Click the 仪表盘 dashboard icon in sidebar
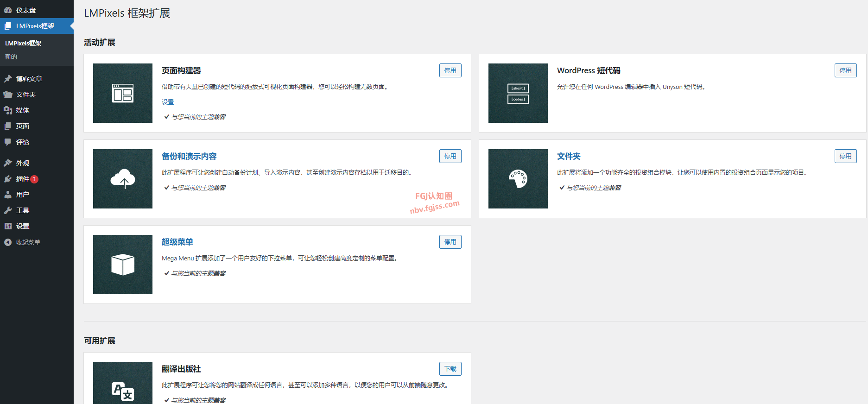The image size is (868, 404). 8,10
